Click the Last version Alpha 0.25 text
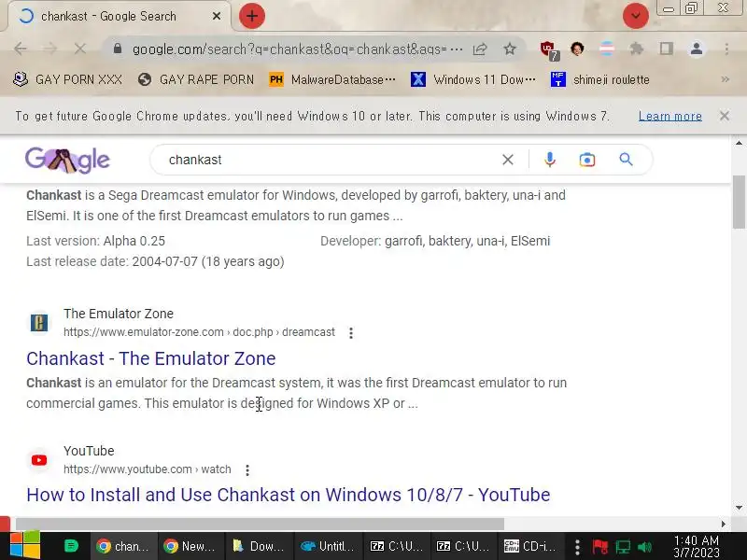This screenshot has height=560, width=747. tap(96, 241)
